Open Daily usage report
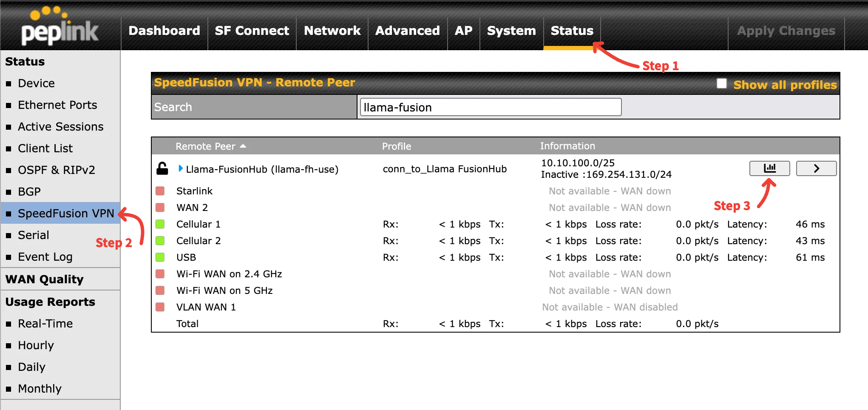 pyautogui.click(x=31, y=367)
